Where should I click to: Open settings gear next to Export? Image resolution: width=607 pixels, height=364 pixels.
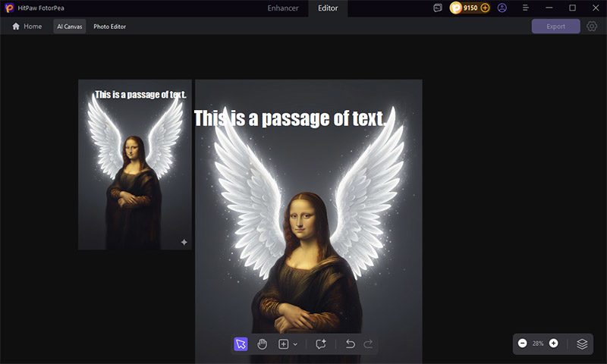tap(592, 27)
